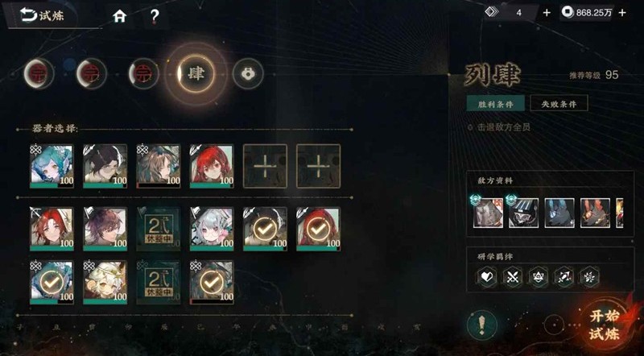Deselect the checked red-haired character in roster
Screen dimensions: 644x356
coord(318,229)
